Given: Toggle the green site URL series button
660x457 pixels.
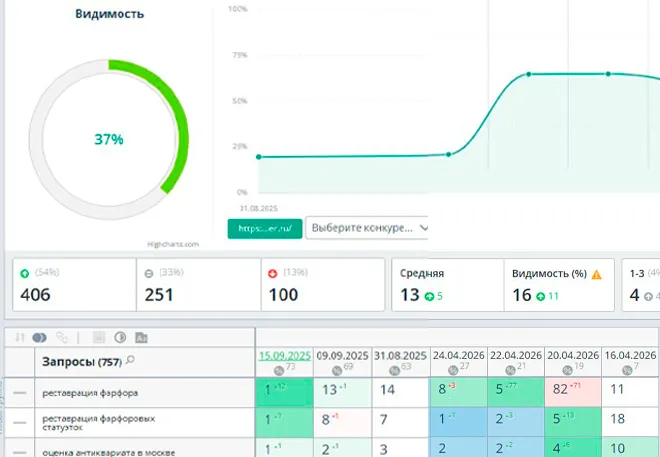Looking at the screenshot, I should tap(263, 228).
